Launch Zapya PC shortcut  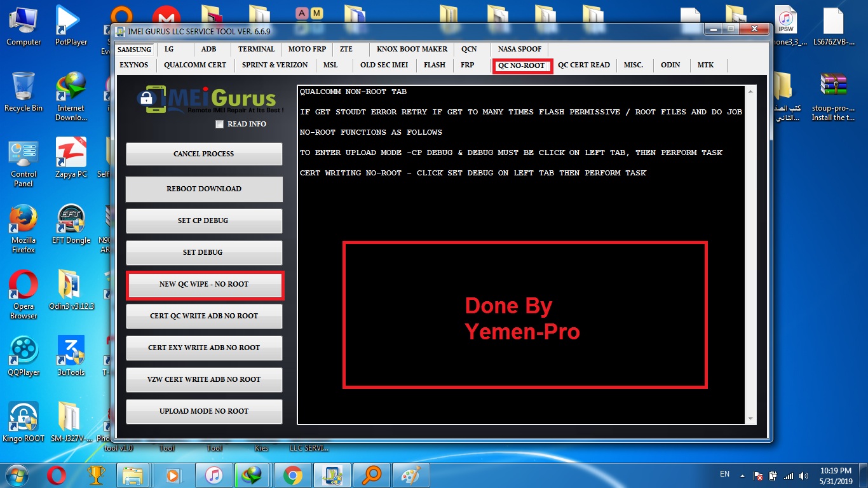(x=71, y=159)
